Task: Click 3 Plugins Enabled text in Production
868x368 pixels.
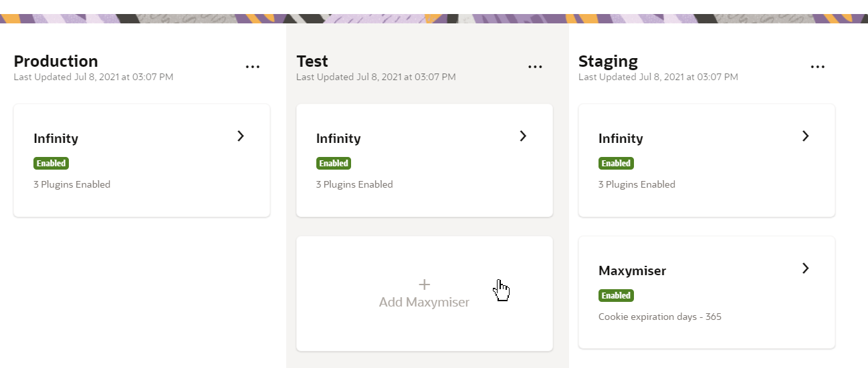Action: 72,184
